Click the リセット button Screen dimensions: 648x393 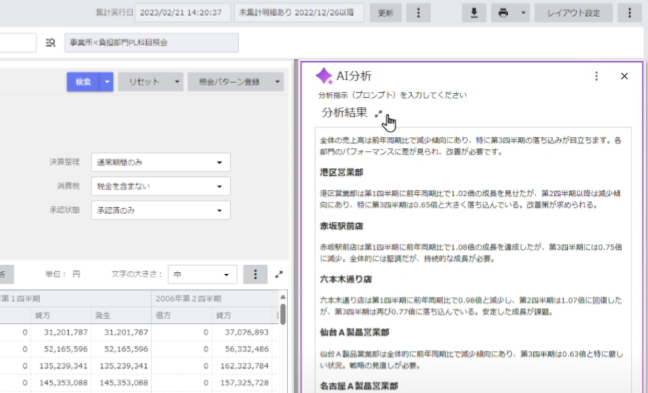tap(144, 82)
